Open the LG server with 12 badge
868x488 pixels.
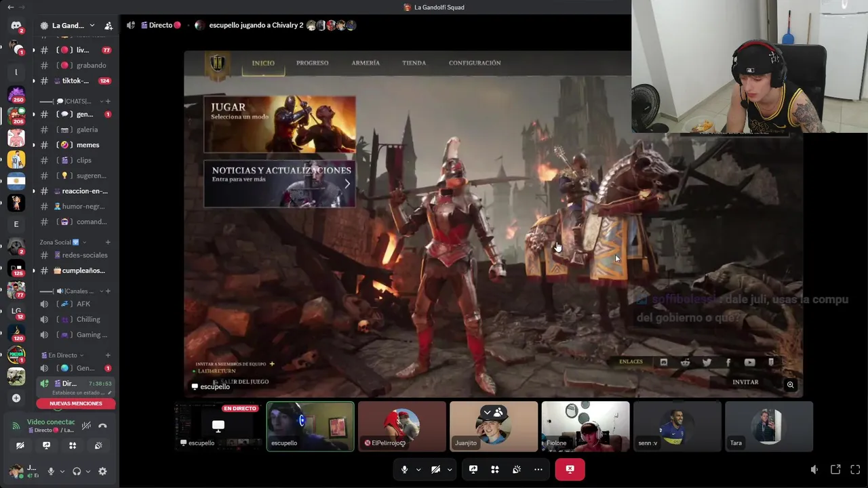tap(16, 311)
